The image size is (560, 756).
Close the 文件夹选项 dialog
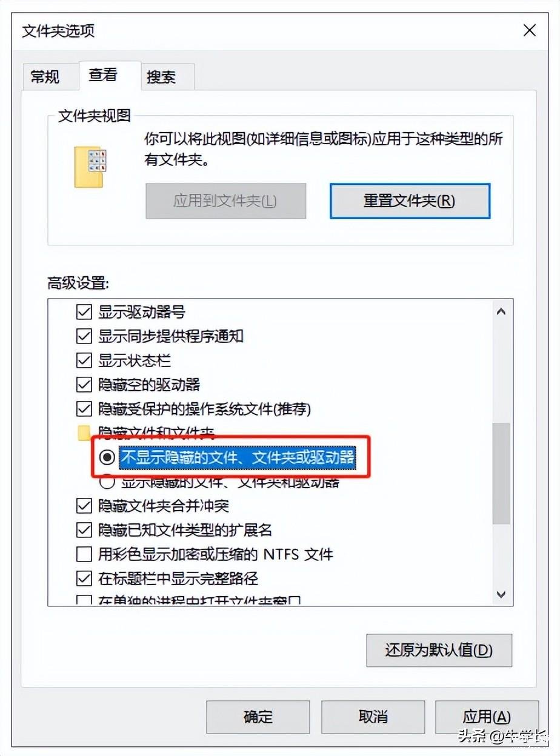pyautogui.click(x=529, y=30)
